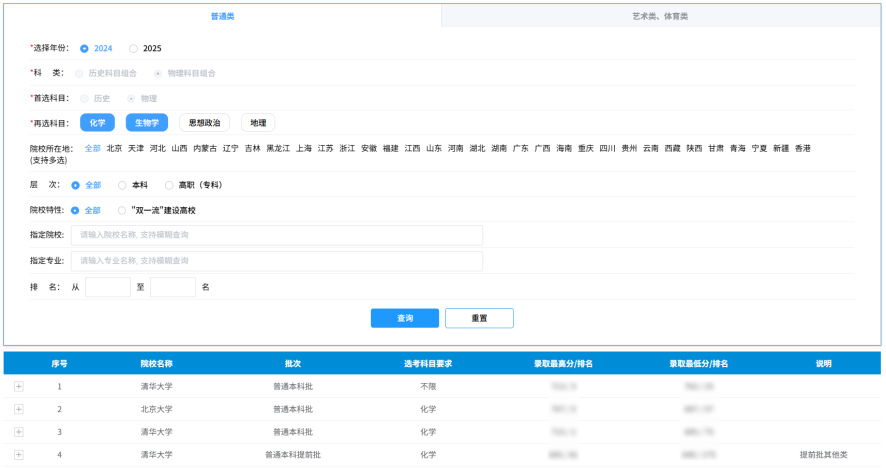Filter schools by 浙江 location
The image size is (886, 468).
tap(347, 148)
